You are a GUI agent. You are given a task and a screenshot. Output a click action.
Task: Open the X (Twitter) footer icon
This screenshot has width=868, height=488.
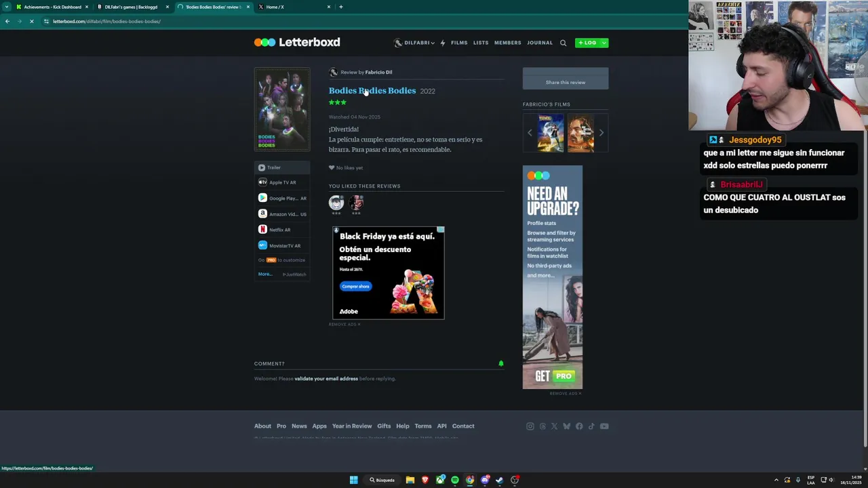554,426
